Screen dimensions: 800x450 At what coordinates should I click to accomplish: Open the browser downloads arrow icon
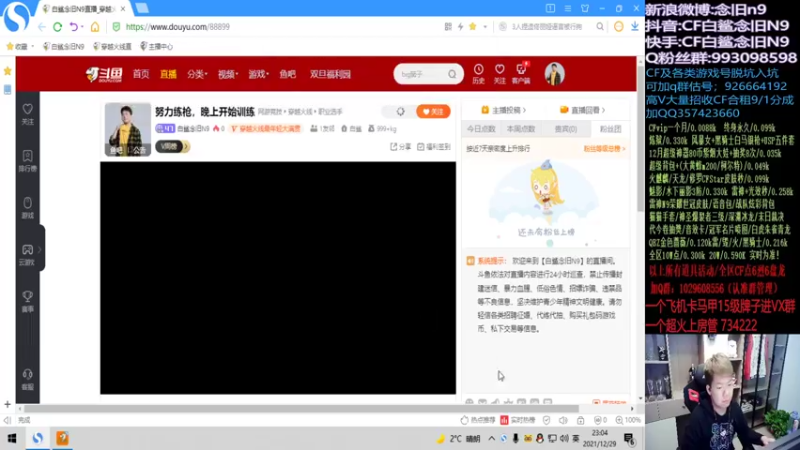click(635, 27)
